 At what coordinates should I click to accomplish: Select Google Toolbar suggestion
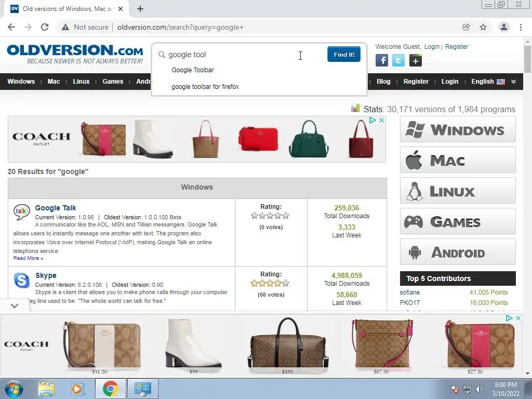tap(193, 70)
